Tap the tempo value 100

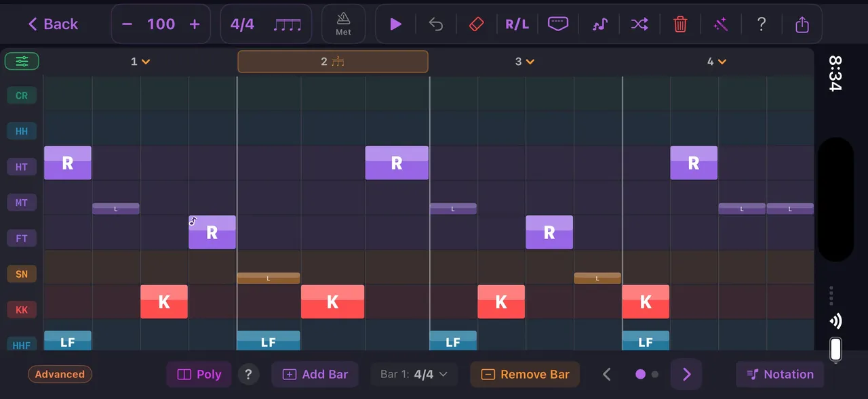pyautogui.click(x=161, y=24)
